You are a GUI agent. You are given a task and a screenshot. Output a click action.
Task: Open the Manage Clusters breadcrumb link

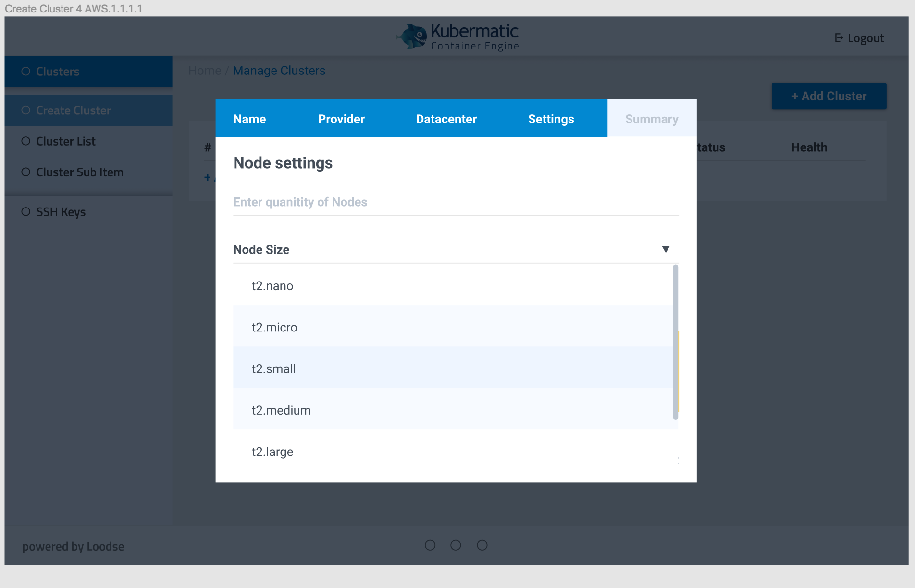279,70
